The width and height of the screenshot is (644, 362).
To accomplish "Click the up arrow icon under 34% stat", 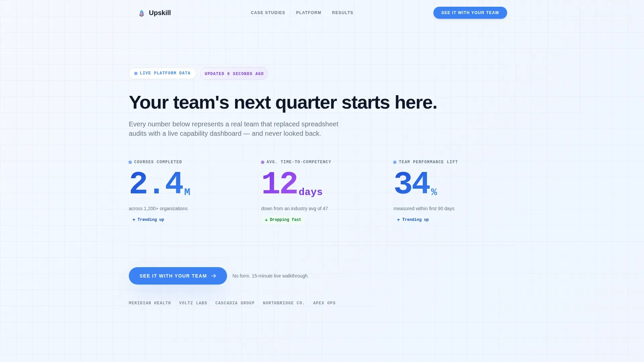I will (398, 220).
